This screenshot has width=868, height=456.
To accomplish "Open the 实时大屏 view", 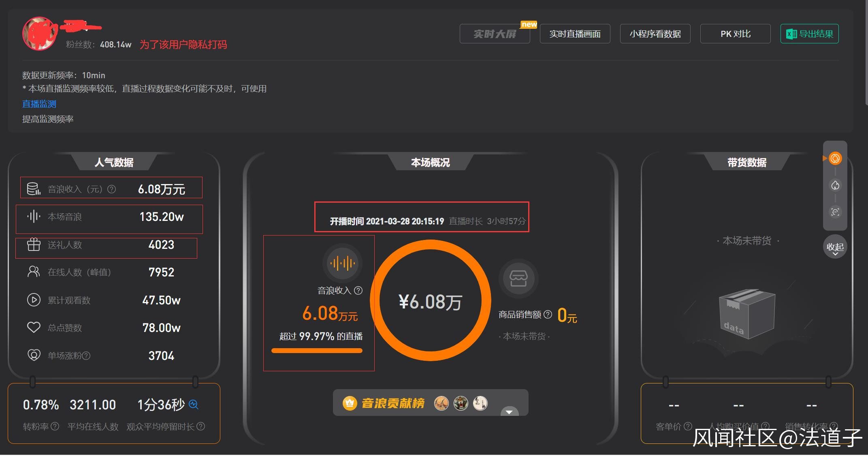I will click(495, 34).
